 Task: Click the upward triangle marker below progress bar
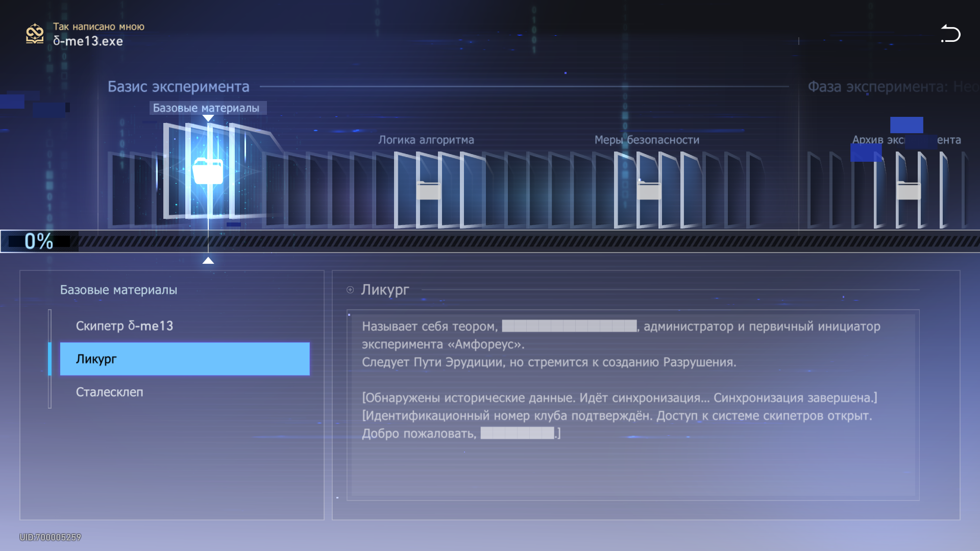(x=208, y=261)
